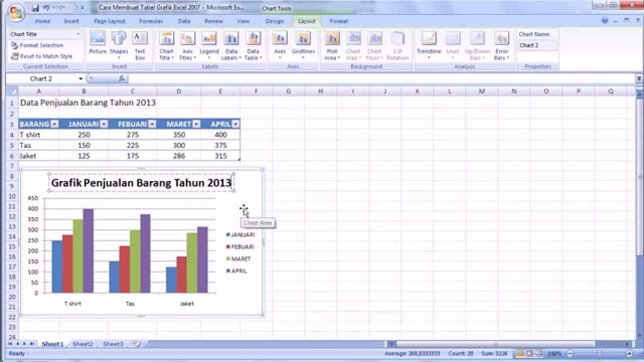This screenshot has width=644, height=362.
Task: Open the Gridlines menu
Action: click(x=303, y=46)
